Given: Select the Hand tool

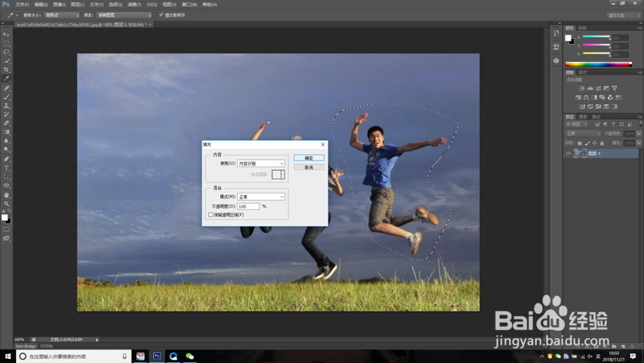Looking at the screenshot, I should pos(6,195).
